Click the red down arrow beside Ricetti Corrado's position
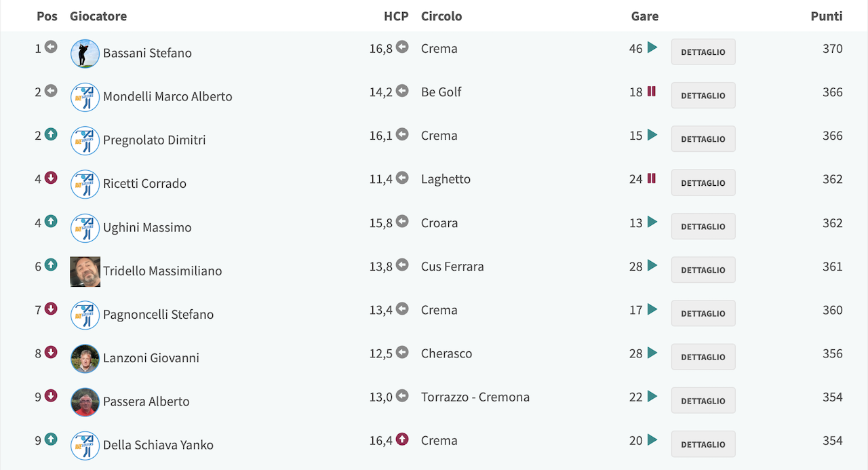This screenshot has height=470, width=868. [51, 178]
